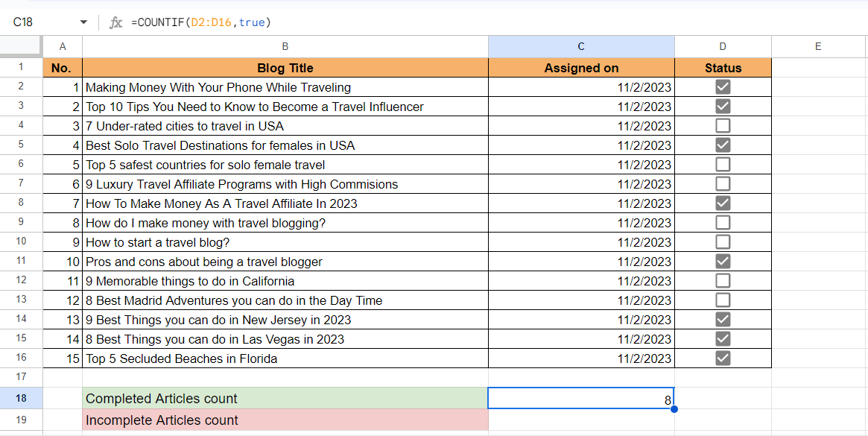Image resolution: width=868 pixels, height=436 pixels.
Task: Select row 18 header
Action: (21, 398)
